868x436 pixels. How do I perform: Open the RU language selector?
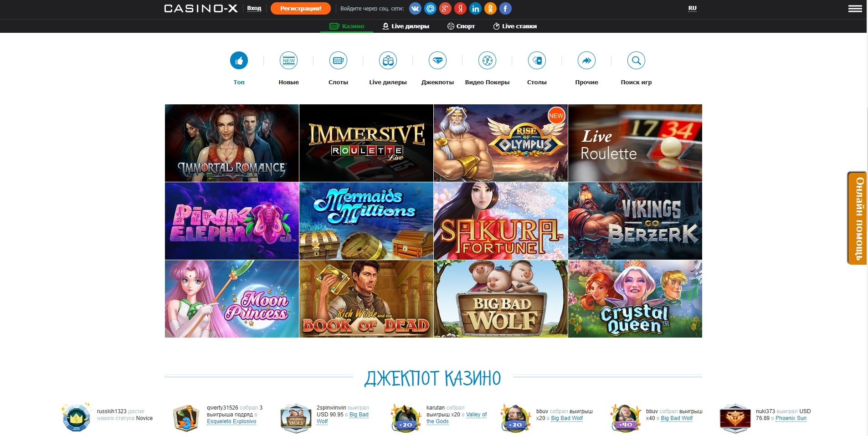click(692, 8)
